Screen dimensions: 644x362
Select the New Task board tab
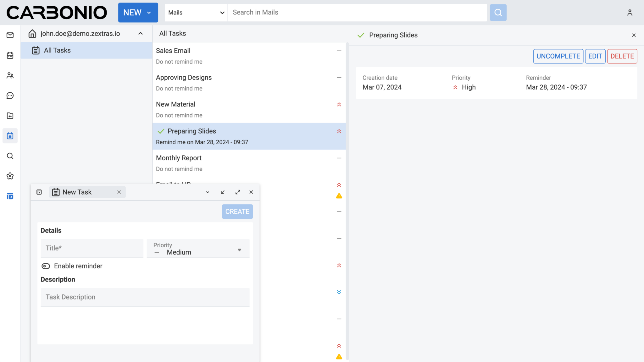[77, 192]
